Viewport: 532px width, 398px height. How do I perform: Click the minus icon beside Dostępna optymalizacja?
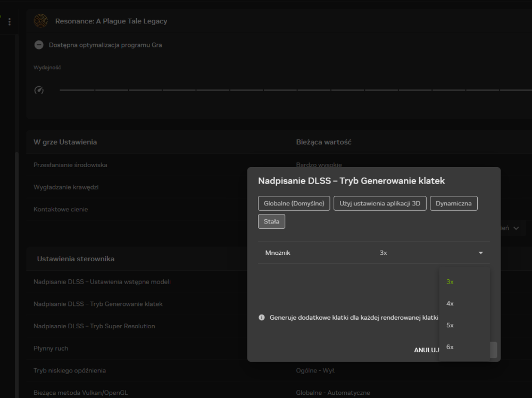click(x=39, y=45)
